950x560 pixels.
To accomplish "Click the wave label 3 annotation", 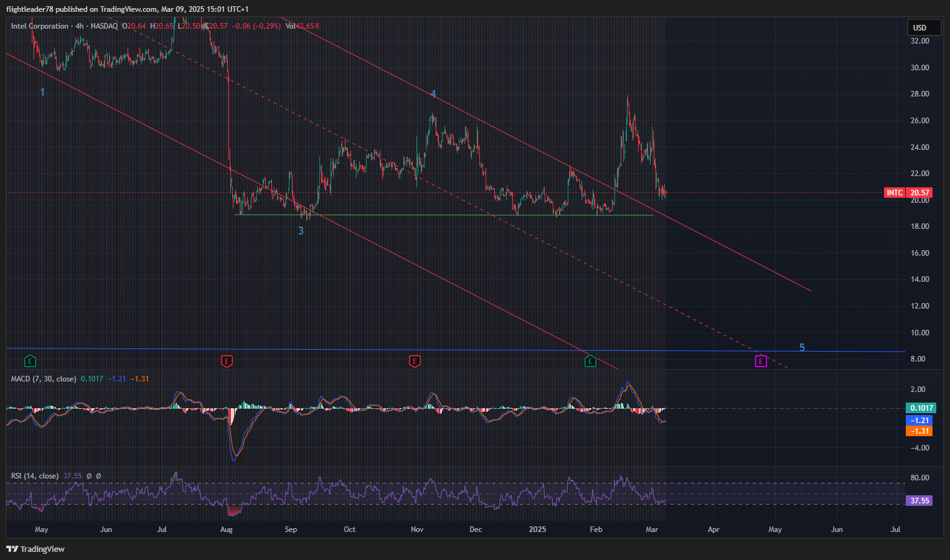I will (301, 231).
